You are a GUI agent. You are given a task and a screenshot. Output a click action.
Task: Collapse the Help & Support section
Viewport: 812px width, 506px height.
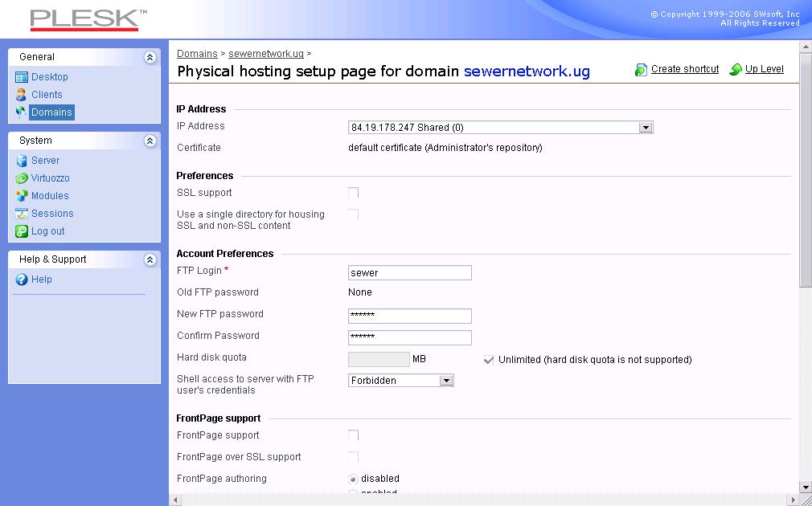pos(150,259)
